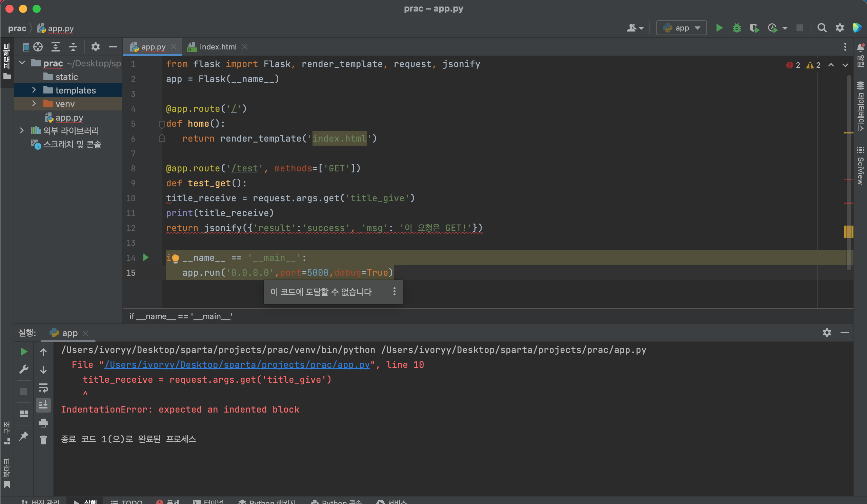This screenshot has height=504, width=867.
Task: Open the Python 패키지 bottom tab
Action: (x=267, y=501)
